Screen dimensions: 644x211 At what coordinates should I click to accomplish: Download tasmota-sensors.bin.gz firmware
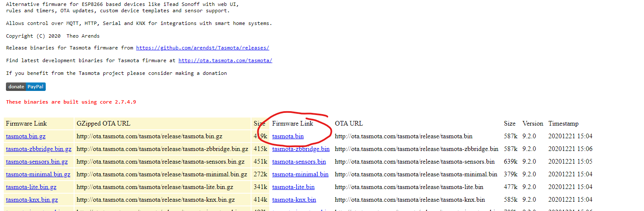(x=37, y=162)
